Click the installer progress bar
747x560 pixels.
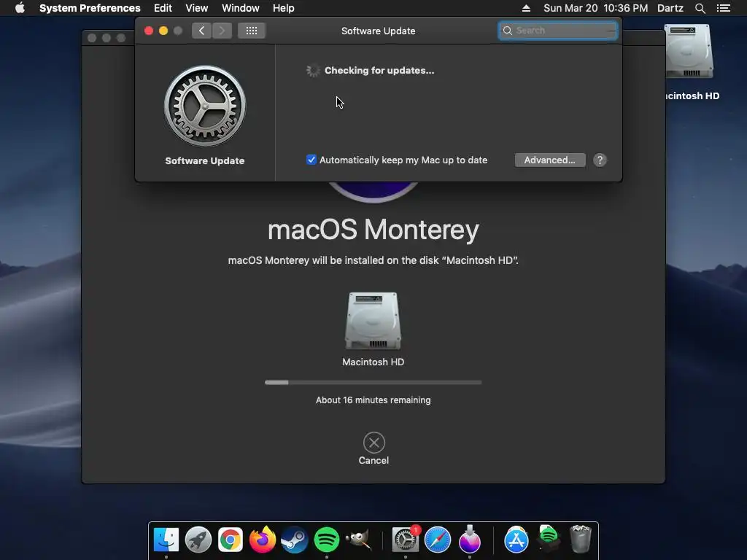373,382
